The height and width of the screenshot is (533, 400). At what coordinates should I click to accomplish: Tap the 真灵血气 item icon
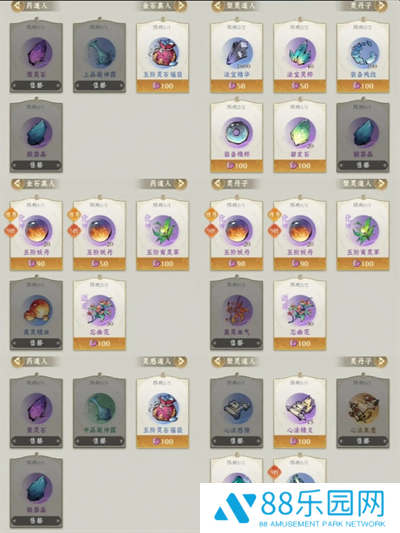(237, 310)
